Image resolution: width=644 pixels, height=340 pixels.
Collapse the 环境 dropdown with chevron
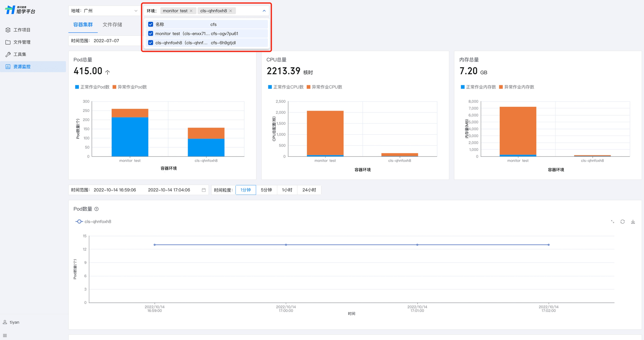264,11
